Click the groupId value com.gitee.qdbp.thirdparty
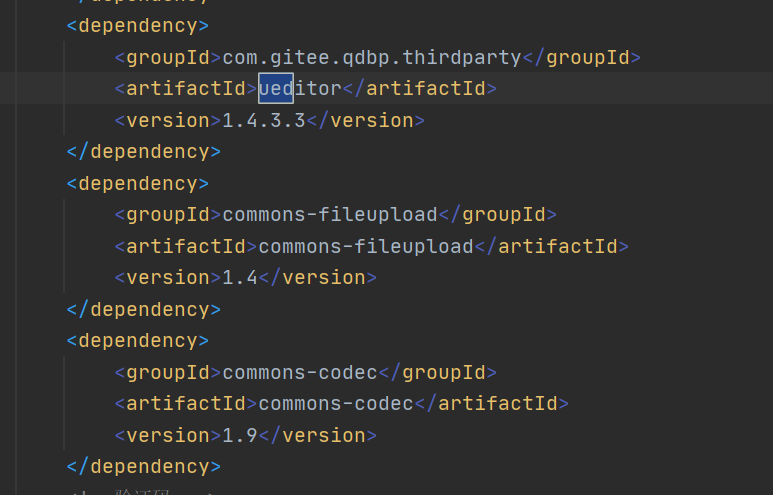The image size is (773, 495). click(372, 58)
